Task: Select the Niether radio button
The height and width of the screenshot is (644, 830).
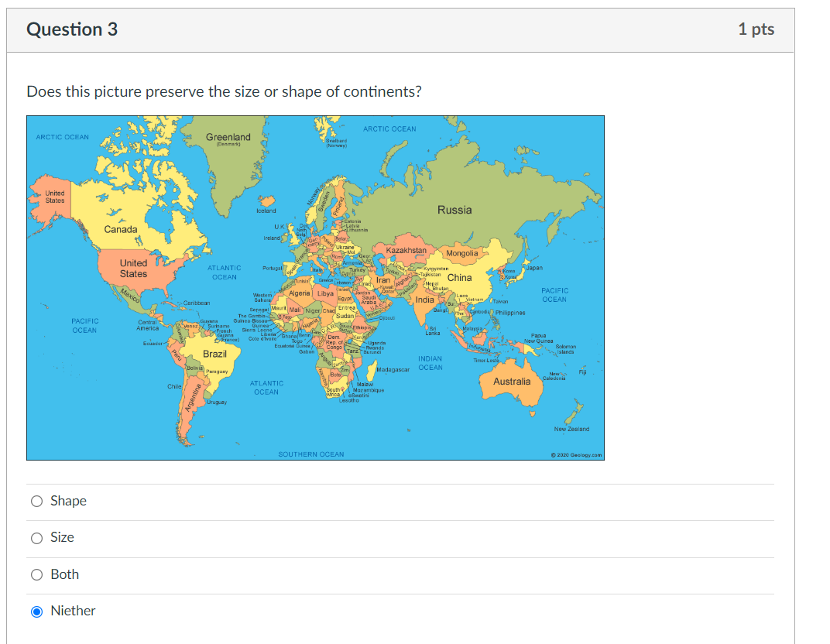Action: pyautogui.click(x=36, y=611)
